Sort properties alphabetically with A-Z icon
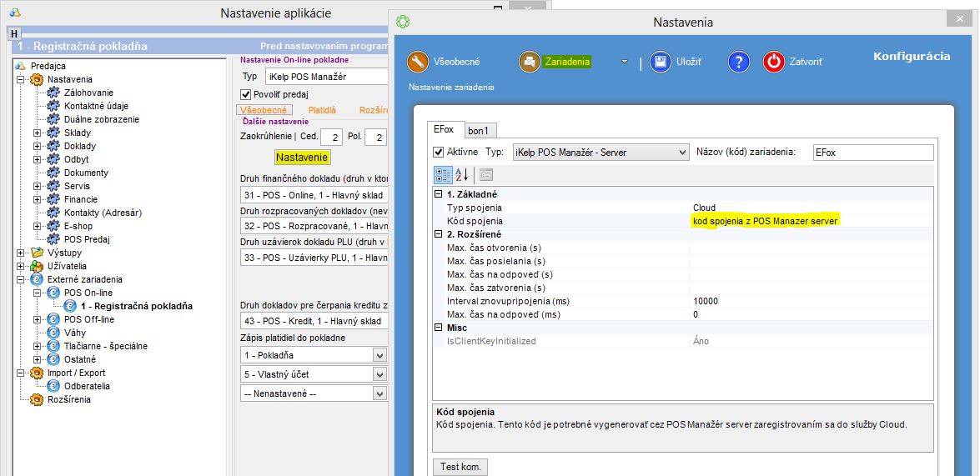This screenshot has width=980, height=476. pos(462,174)
